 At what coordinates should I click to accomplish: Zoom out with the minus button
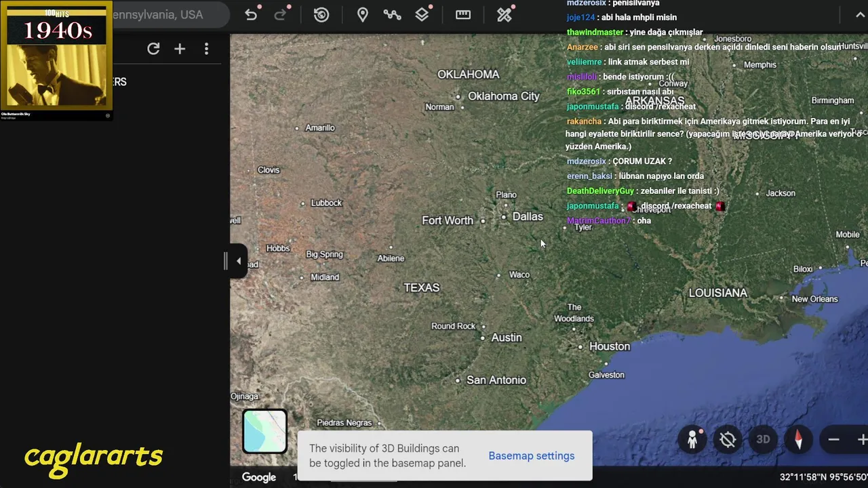(x=834, y=440)
